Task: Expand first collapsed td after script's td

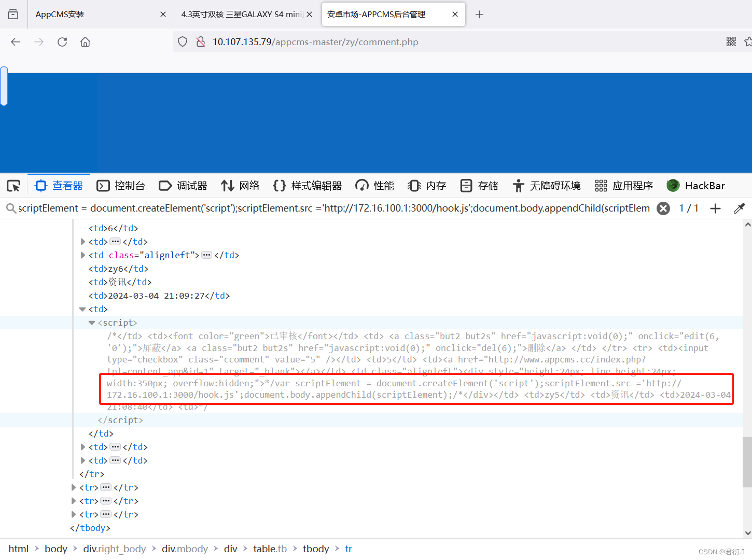Action: [83, 447]
